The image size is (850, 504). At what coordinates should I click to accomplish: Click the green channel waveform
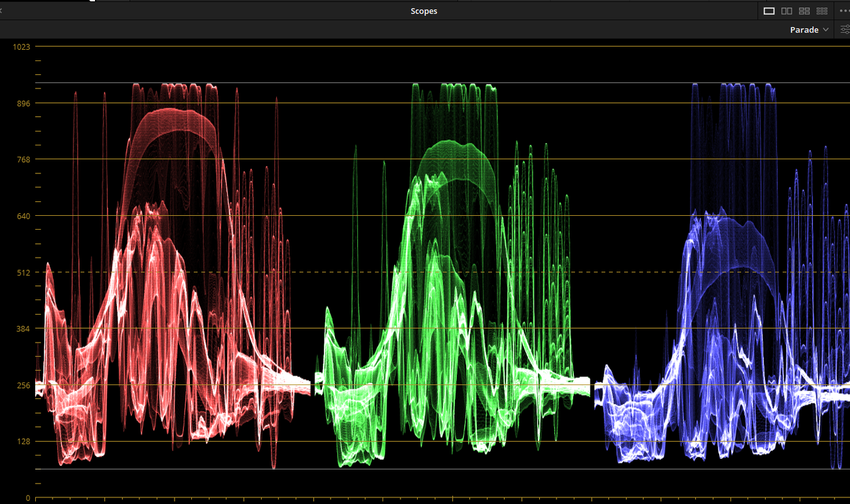[x=452, y=276]
